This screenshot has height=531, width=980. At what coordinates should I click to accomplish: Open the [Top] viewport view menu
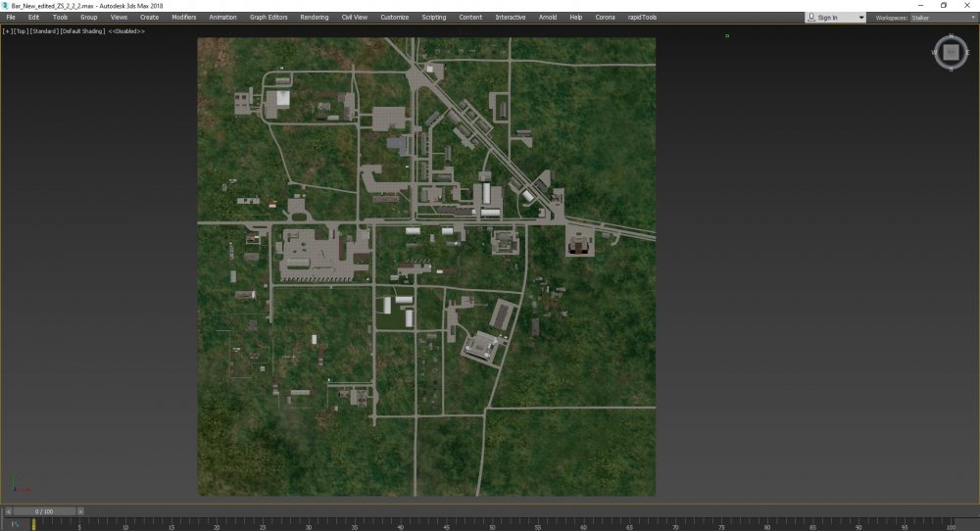tap(20, 31)
